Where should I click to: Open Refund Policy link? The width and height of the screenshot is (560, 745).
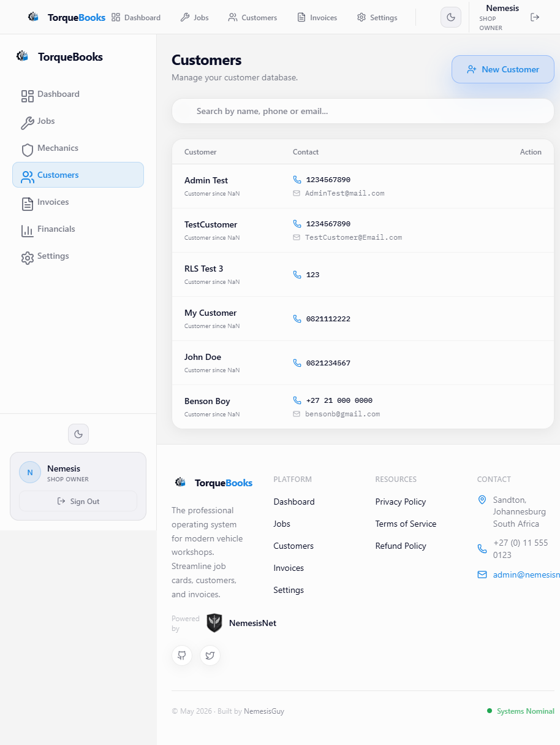coord(401,546)
